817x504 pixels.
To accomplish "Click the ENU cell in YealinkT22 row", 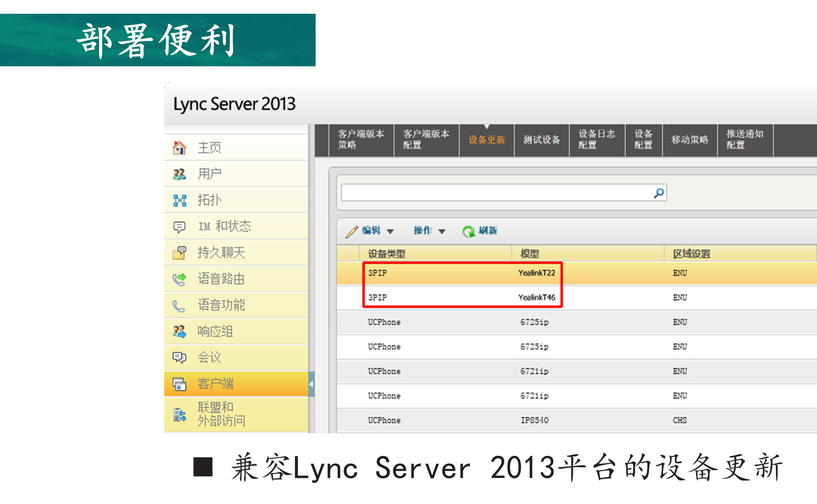I will click(680, 273).
